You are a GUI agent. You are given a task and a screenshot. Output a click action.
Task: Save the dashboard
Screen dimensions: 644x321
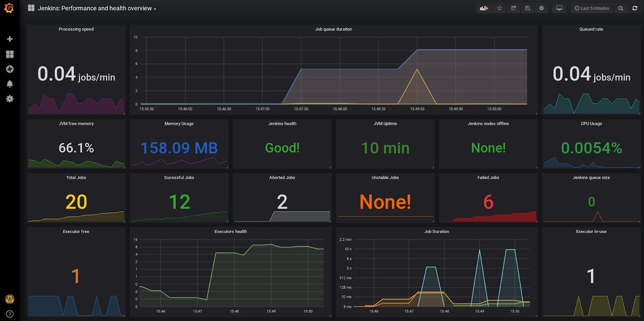528,8
